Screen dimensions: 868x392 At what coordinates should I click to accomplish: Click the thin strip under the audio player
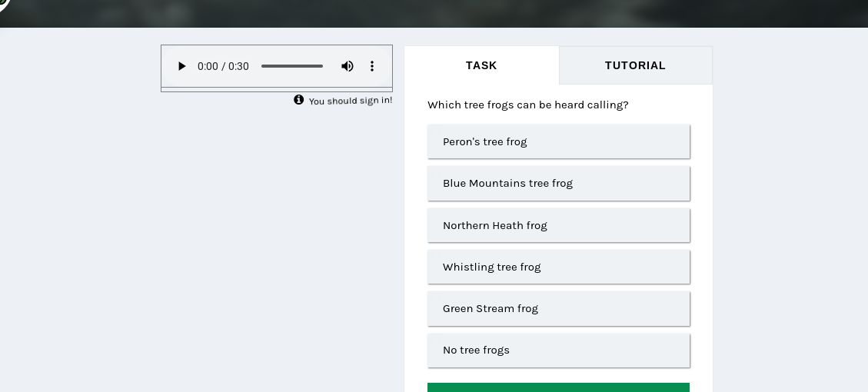tap(277, 90)
